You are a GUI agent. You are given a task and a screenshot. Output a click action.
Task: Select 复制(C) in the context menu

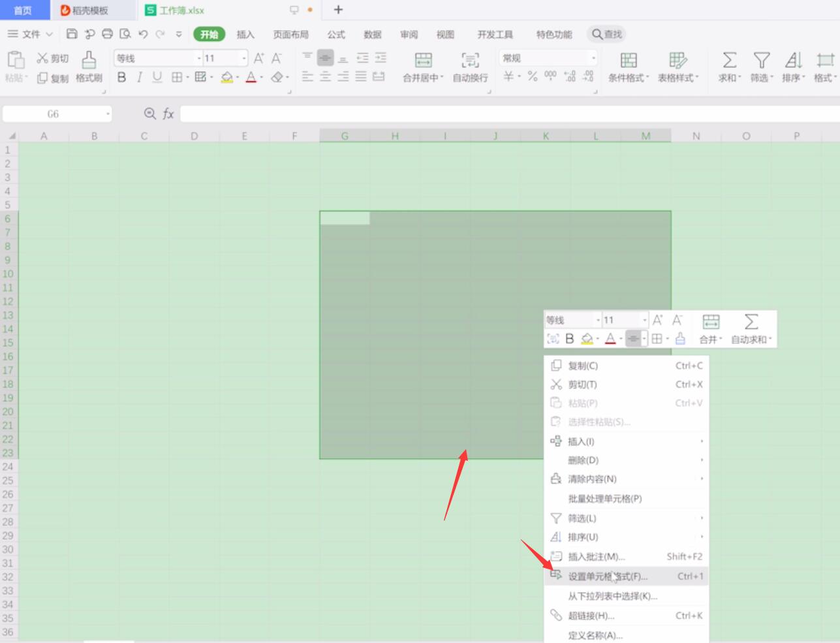click(627, 366)
